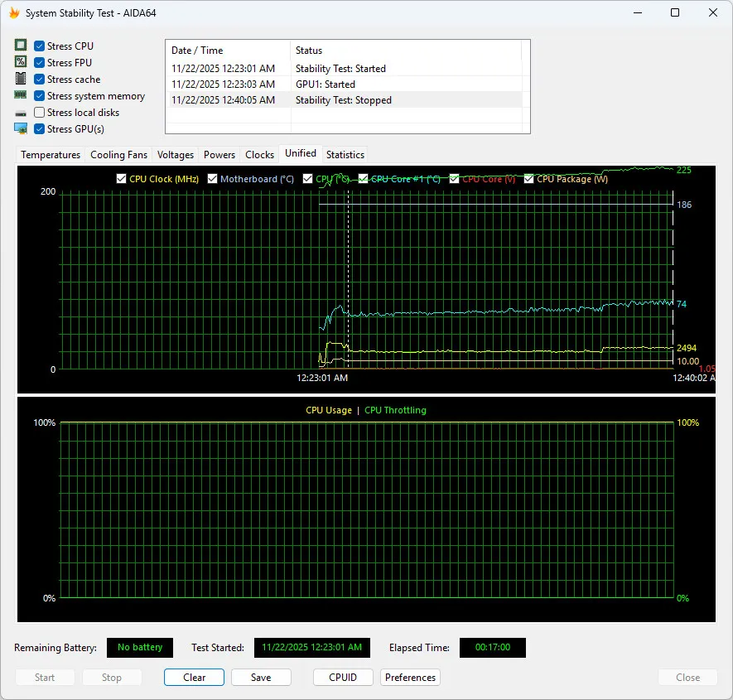Open the Statistics tab

pyautogui.click(x=345, y=155)
